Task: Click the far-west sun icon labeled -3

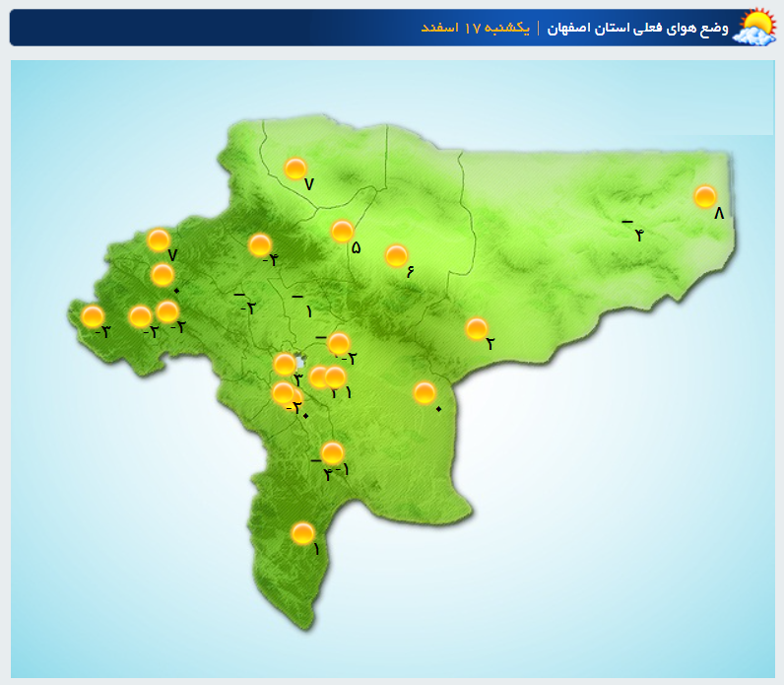Action: click(x=93, y=316)
